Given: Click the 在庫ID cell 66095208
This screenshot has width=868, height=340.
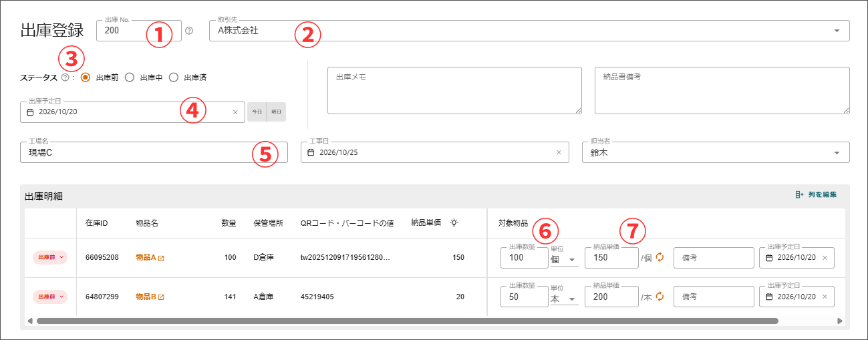Looking at the screenshot, I should point(102,257).
